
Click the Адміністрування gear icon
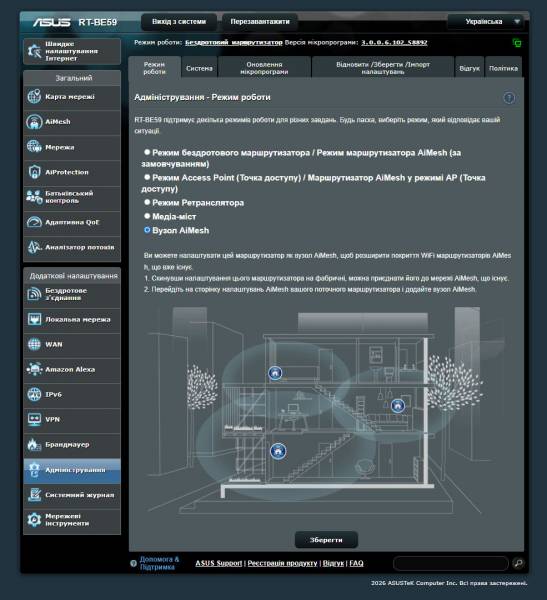[x=34, y=470]
